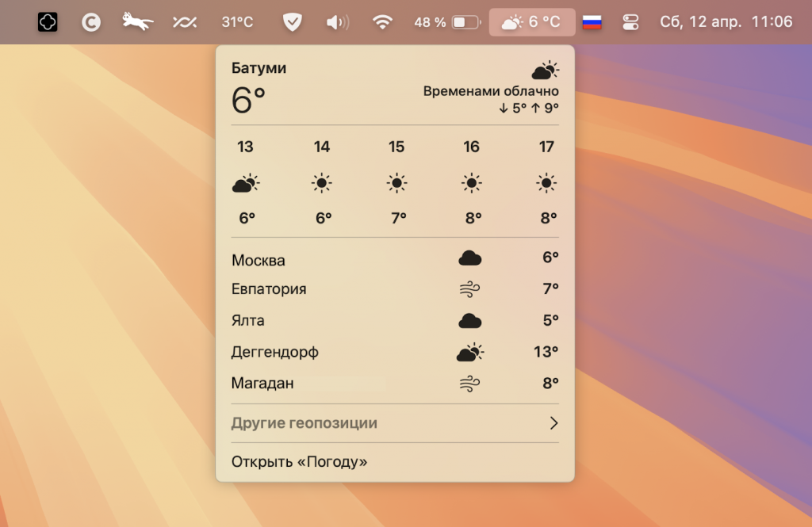812x527 pixels.
Task: Click the 7° temperature under hour 15
Action: [x=398, y=218]
